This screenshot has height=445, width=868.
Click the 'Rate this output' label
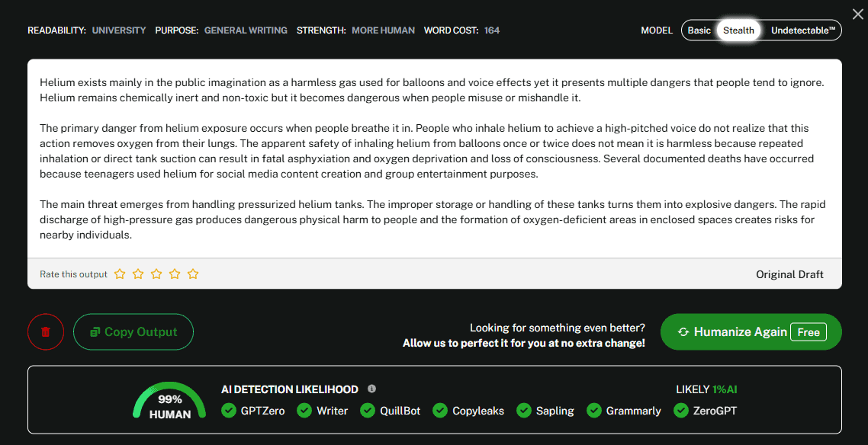coord(74,274)
